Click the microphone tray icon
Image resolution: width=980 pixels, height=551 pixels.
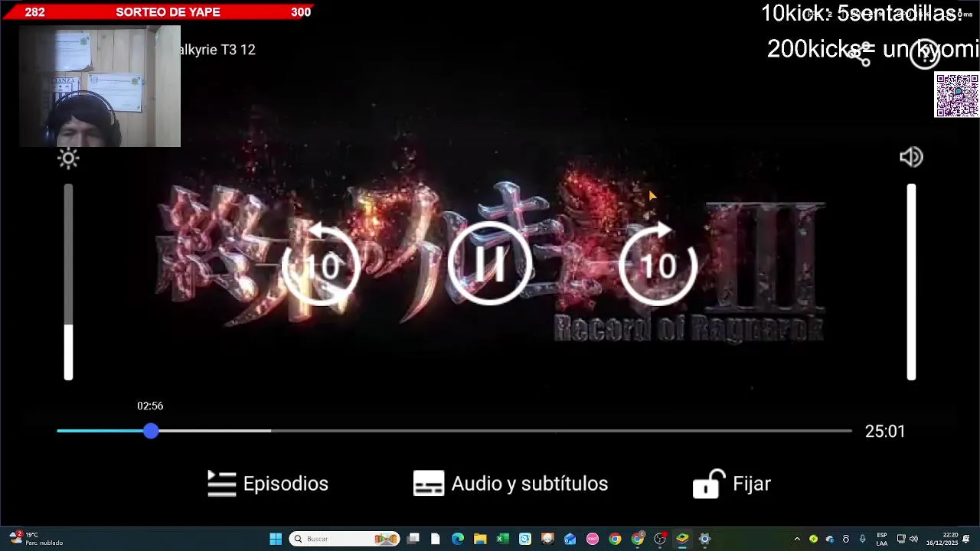pos(862,539)
